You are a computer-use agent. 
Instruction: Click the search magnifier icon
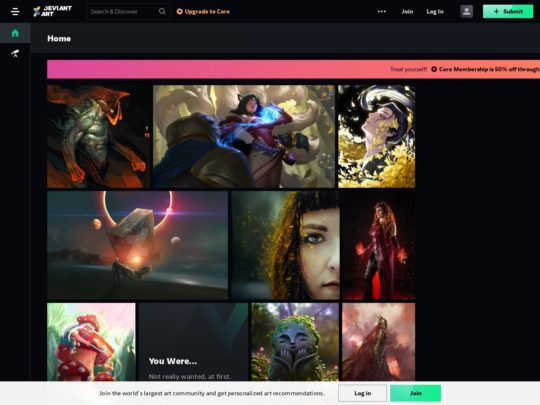[x=162, y=11]
